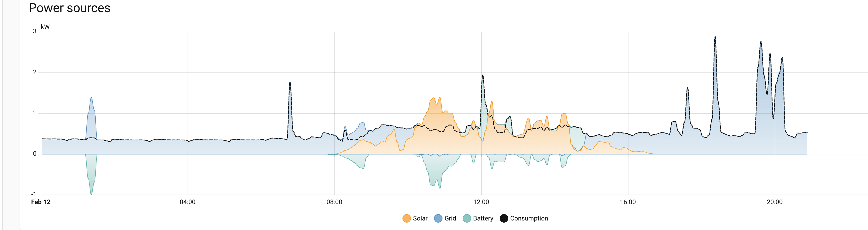Screen dimensions: 868x230
Task: Click the 16:00 time axis label
Action: [628, 202]
